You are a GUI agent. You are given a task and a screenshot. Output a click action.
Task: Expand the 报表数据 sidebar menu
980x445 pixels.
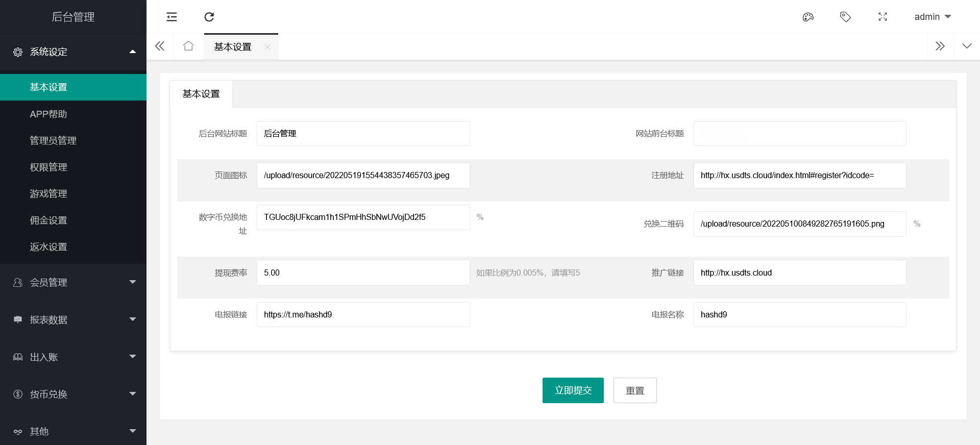(x=73, y=319)
